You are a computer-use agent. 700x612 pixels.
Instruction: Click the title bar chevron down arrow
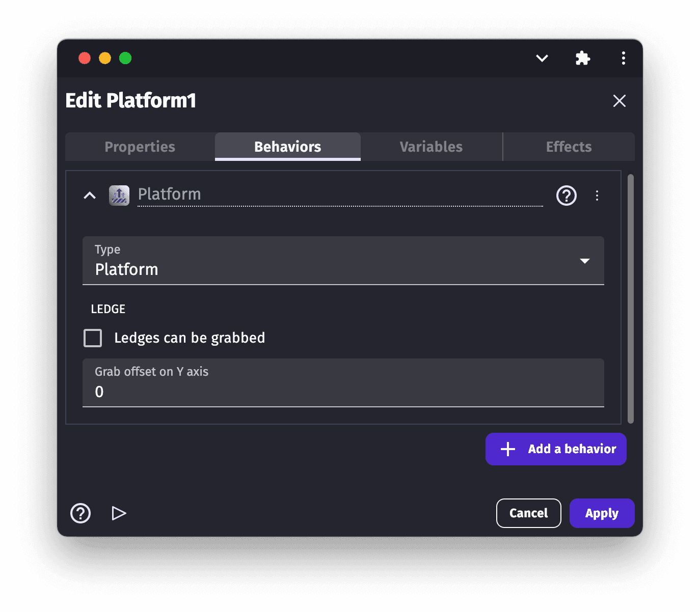pyautogui.click(x=542, y=58)
